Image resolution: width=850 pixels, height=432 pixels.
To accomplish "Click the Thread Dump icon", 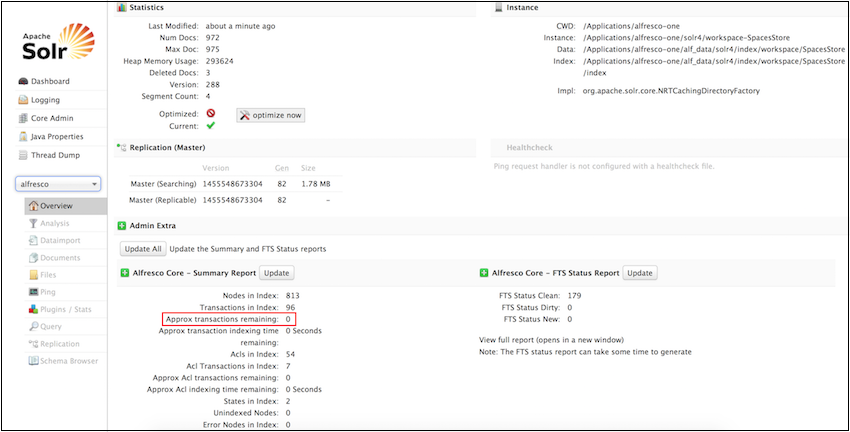I will point(22,155).
